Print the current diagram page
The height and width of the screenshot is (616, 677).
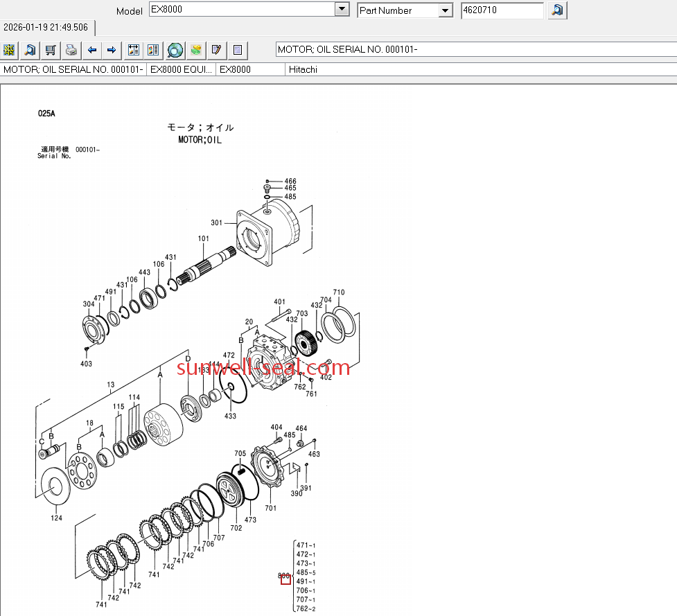71,50
